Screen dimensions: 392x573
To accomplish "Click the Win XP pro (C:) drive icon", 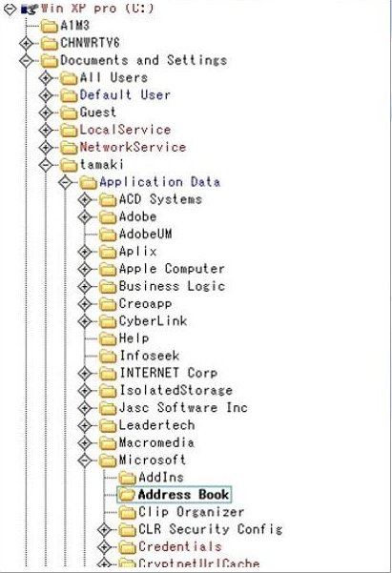I will click(30, 9).
